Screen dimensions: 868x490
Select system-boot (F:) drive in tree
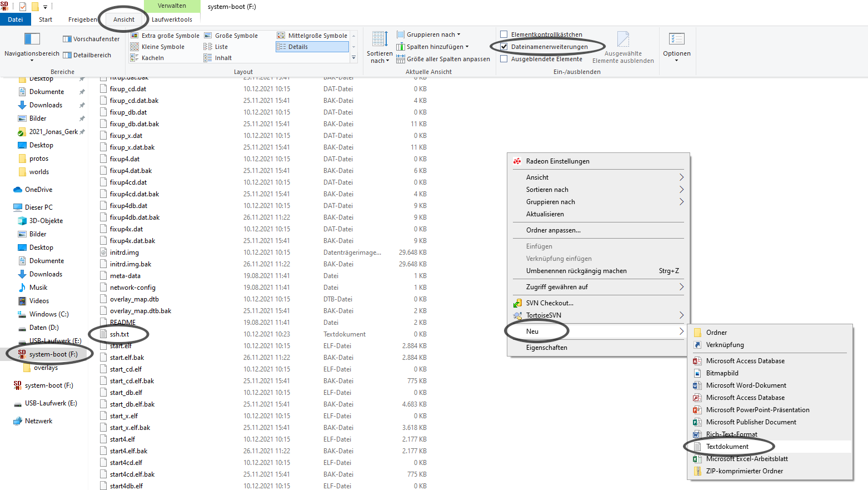tap(53, 354)
